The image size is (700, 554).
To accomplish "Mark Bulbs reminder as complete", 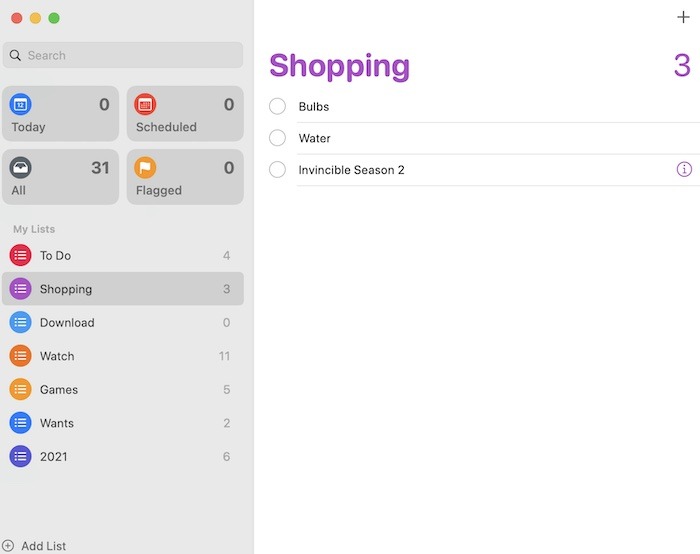I will tap(278, 107).
